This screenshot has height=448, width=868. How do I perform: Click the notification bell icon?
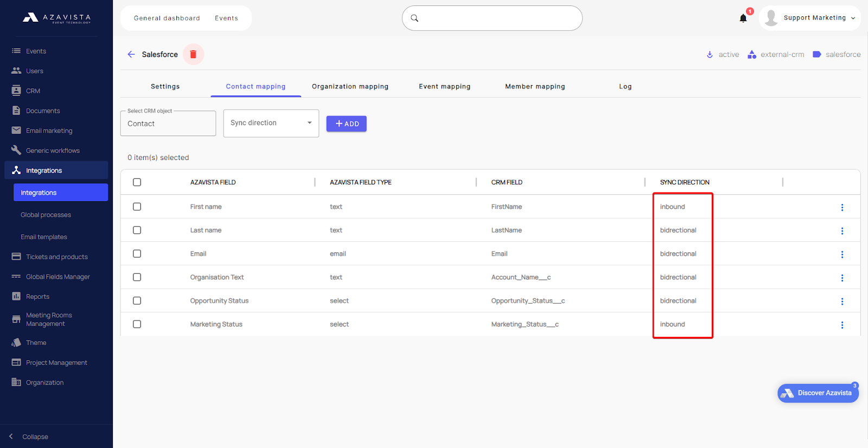coord(743,18)
